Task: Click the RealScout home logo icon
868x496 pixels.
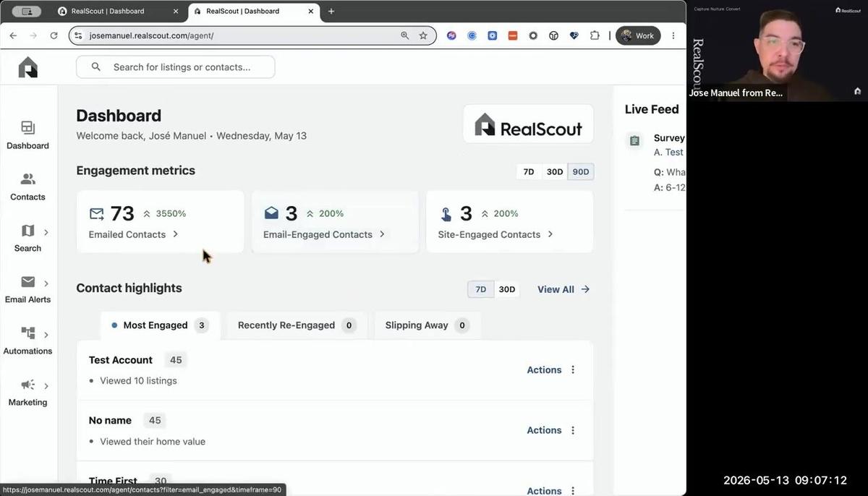Action: tap(28, 67)
